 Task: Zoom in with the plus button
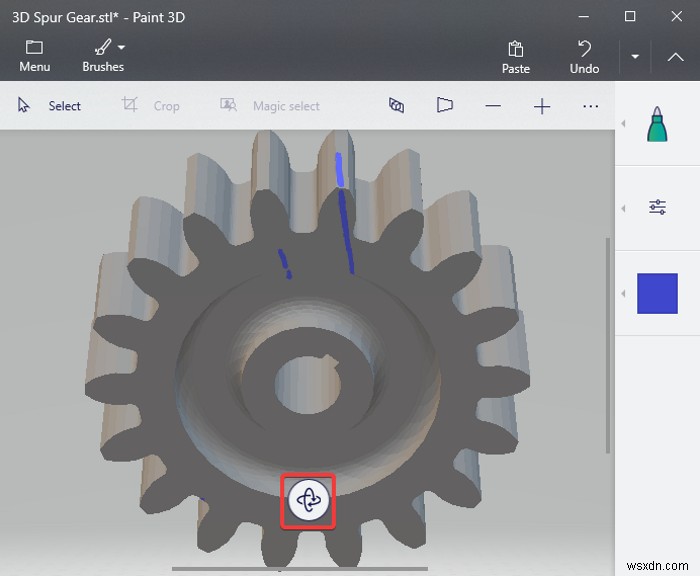(542, 106)
